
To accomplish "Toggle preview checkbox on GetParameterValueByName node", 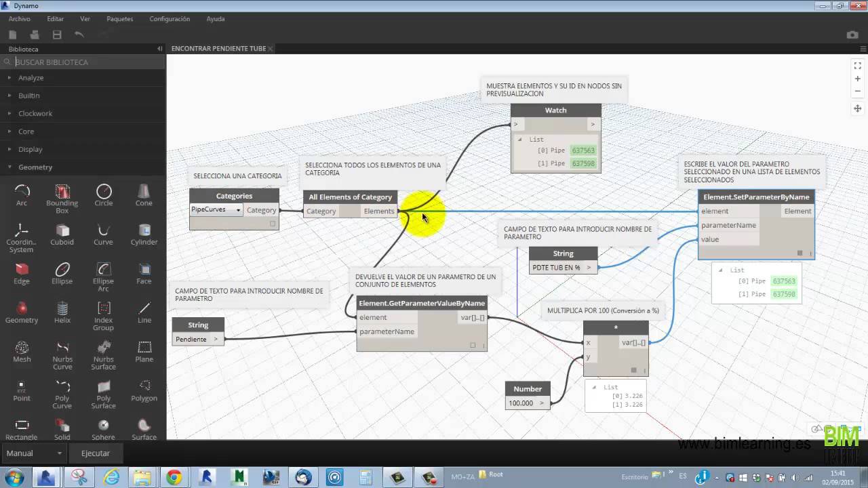I will tap(473, 345).
